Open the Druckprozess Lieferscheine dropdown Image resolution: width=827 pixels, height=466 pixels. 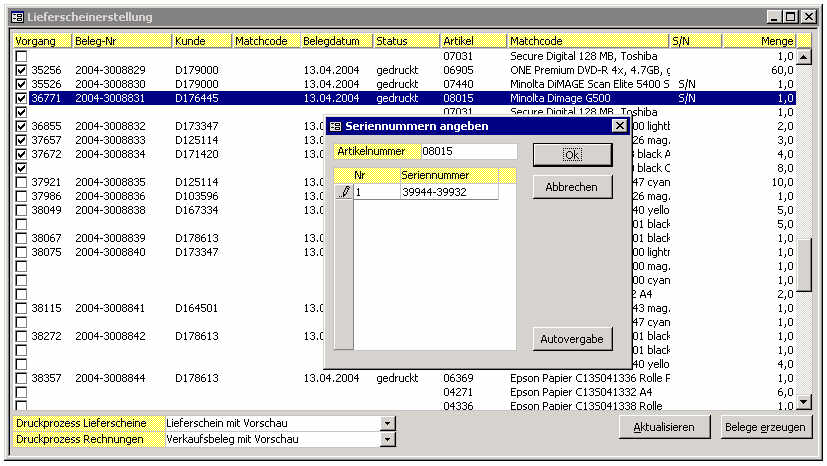pos(388,424)
